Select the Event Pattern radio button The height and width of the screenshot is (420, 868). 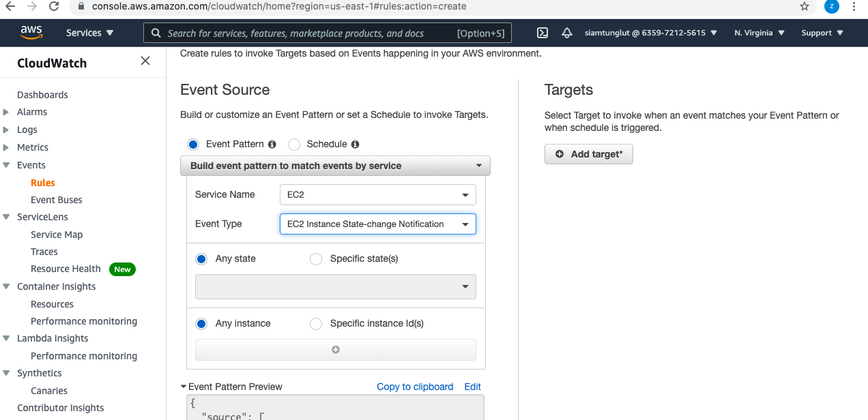tap(193, 145)
